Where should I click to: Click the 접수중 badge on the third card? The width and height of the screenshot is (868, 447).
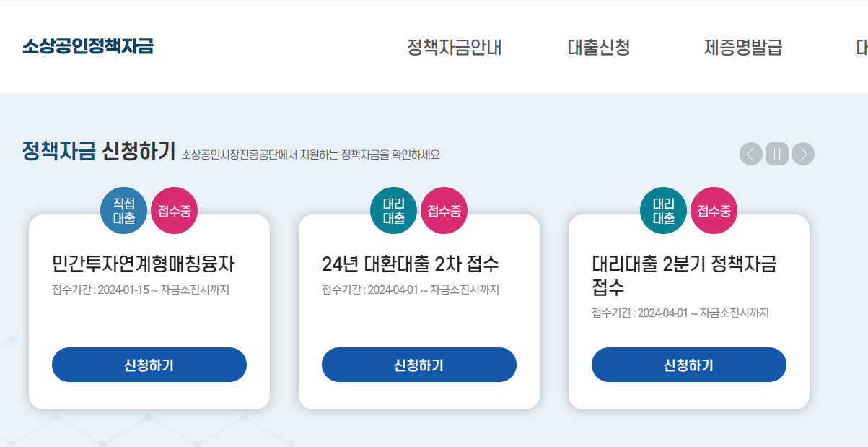tap(713, 210)
